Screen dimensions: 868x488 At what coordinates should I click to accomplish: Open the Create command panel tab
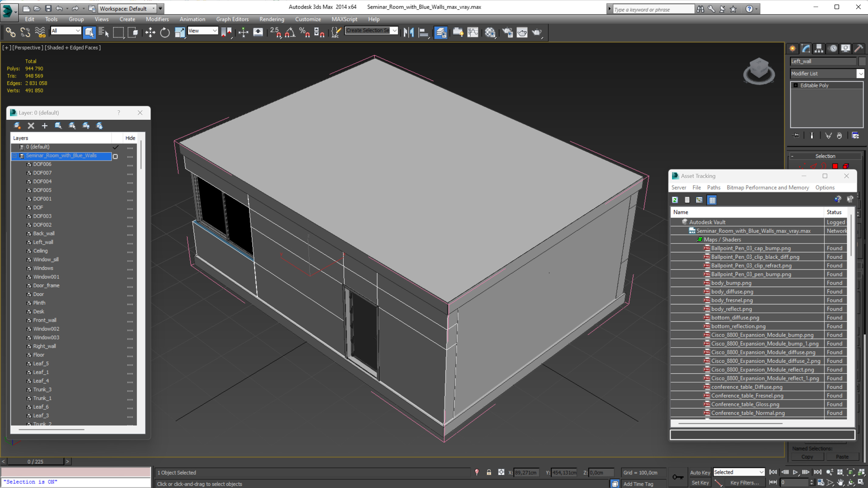pos(793,48)
